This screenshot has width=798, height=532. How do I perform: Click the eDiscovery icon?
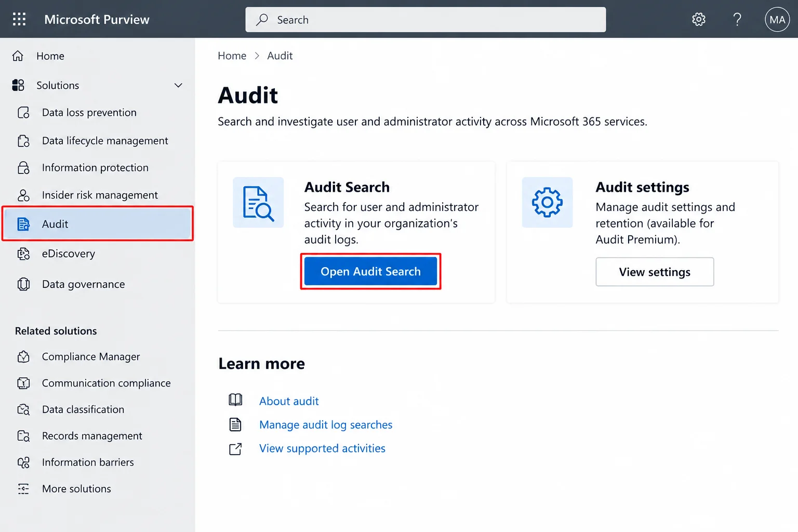[x=23, y=254]
